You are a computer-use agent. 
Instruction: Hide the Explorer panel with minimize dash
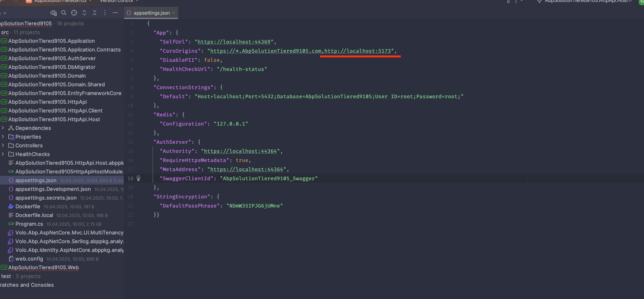(x=115, y=13)
